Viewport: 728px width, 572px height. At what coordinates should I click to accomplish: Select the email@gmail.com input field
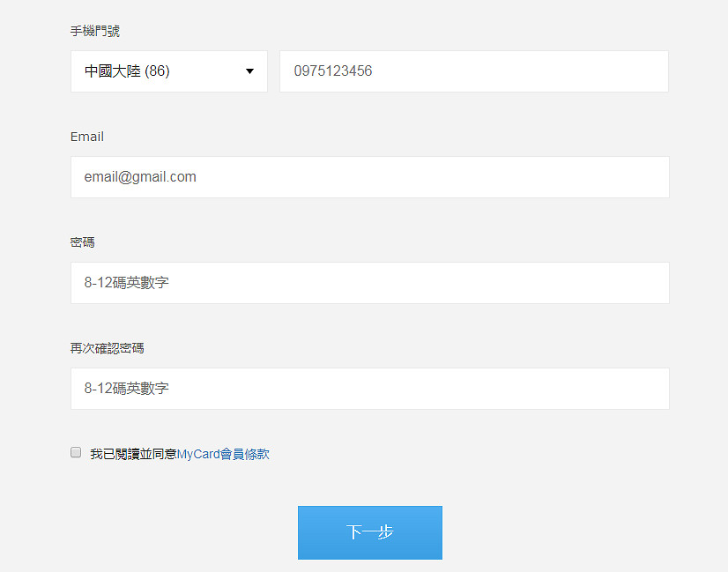[369, 177]
